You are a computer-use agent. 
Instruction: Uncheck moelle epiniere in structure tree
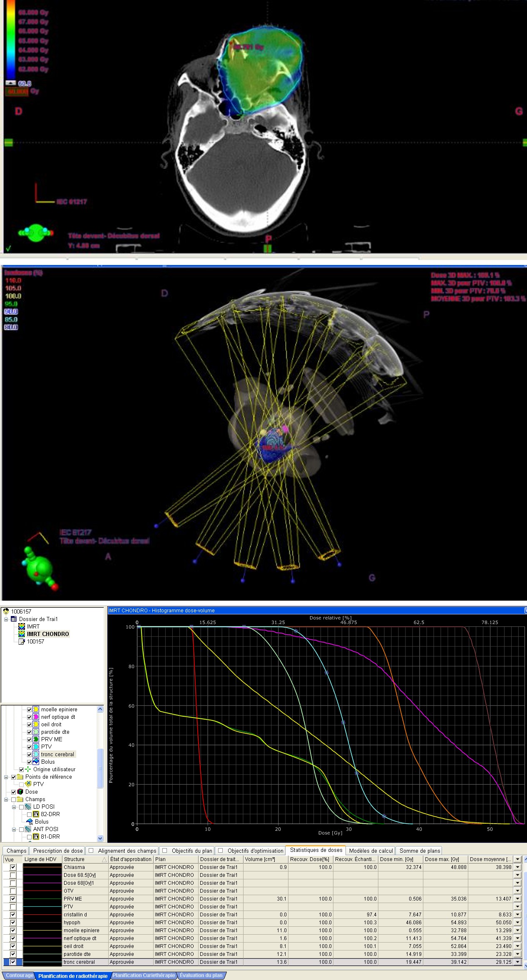click(29, 709)
